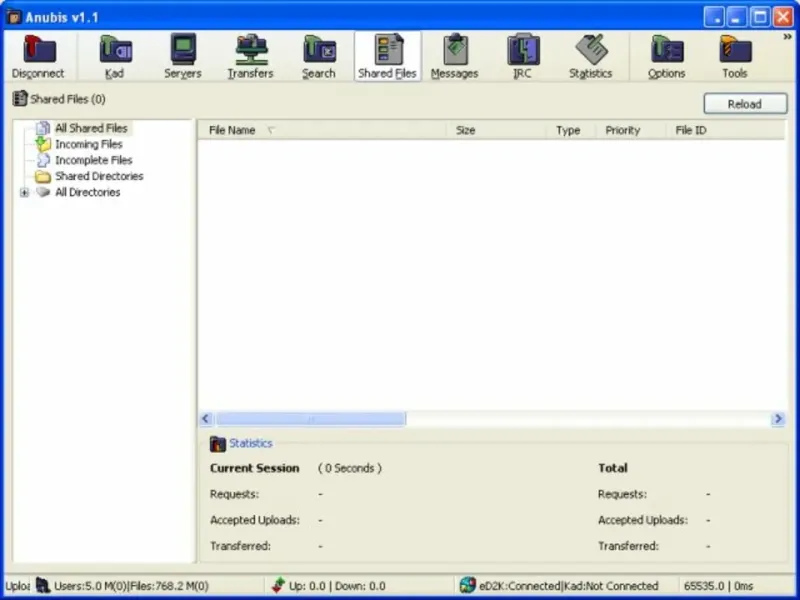Click the Shared Files (0) header icon
Viewport: 800px width, 600px height.
tap(19, 98)
